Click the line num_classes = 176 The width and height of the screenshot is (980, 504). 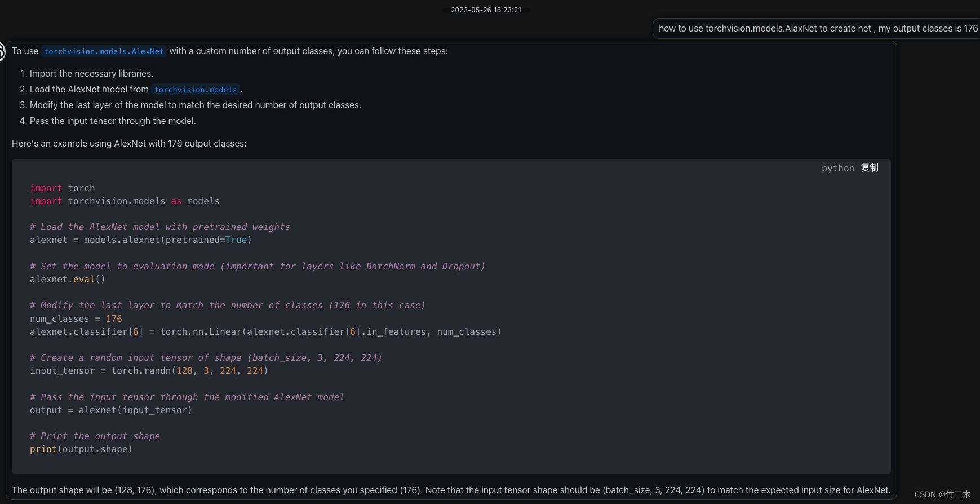click(76, 319)
